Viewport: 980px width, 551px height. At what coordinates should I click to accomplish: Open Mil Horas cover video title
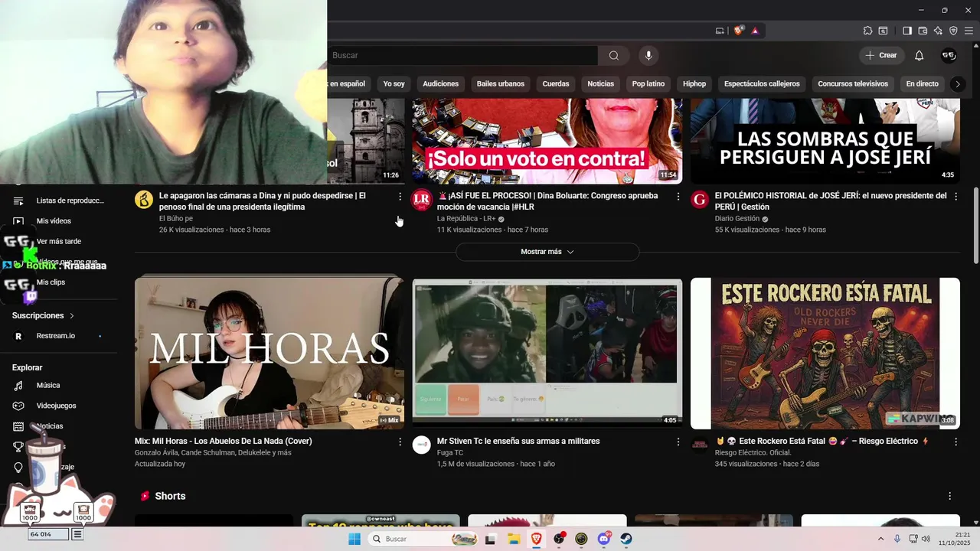pyautogui.click(x=224, y=441)
